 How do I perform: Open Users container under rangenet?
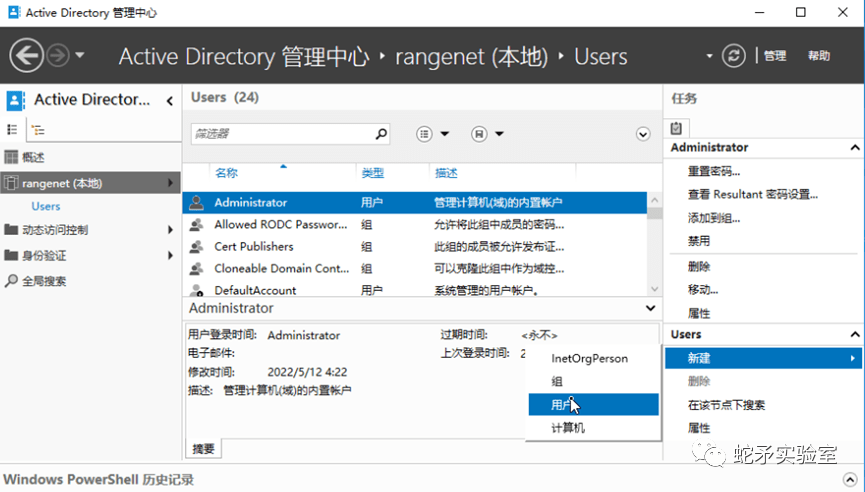(46, 206)
